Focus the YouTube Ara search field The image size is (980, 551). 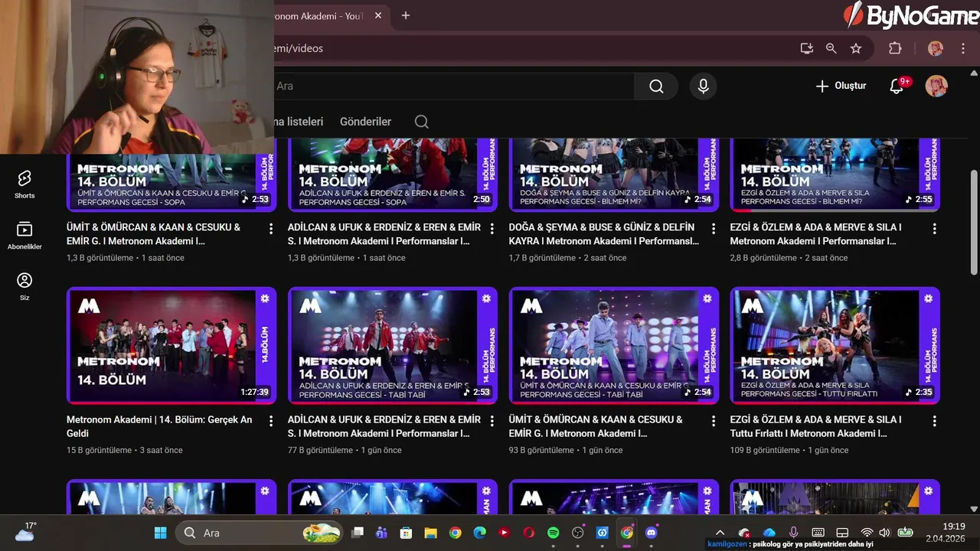pos(454,86)
